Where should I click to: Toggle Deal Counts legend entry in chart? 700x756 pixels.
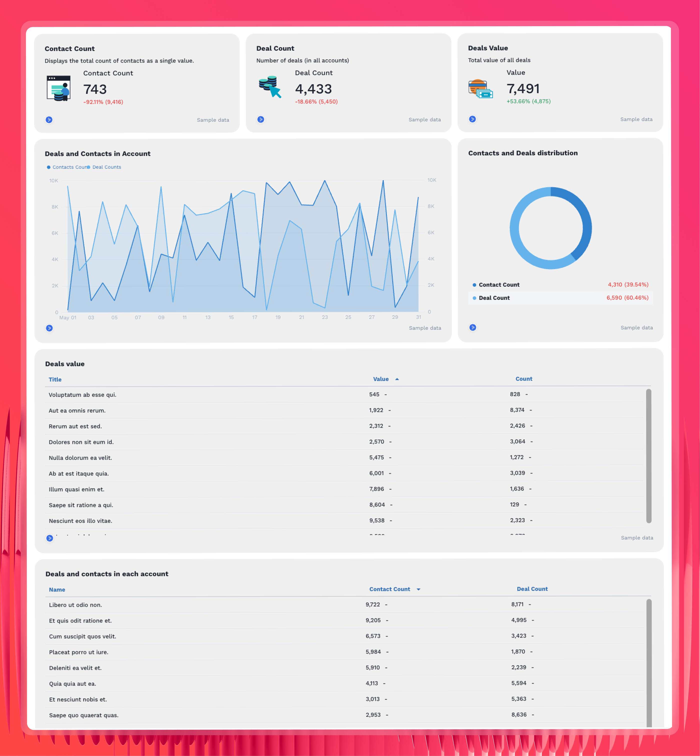[x=104, y=167]
